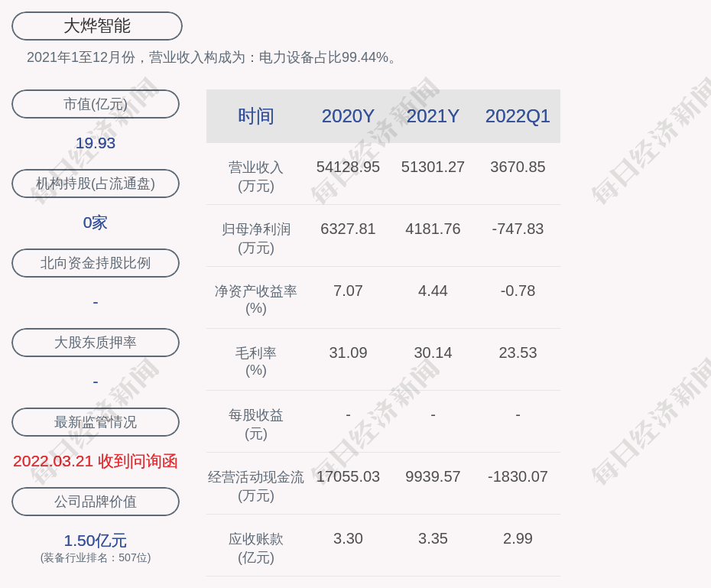Screen dimensions: 711x588
Task: Open the red 2022.03.21 收到问询函 notice
Action: click(96, 461)
